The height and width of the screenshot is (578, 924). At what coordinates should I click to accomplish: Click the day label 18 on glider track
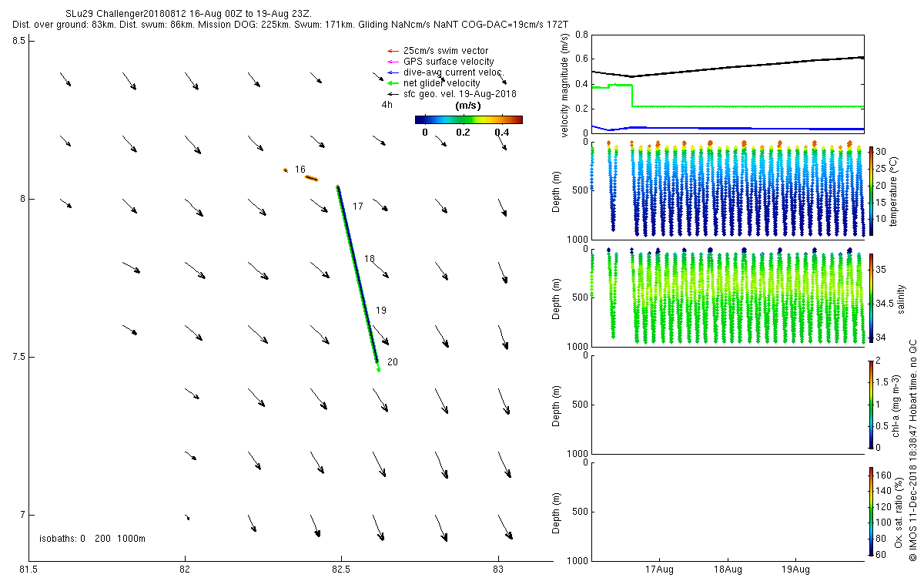(370, 259)
